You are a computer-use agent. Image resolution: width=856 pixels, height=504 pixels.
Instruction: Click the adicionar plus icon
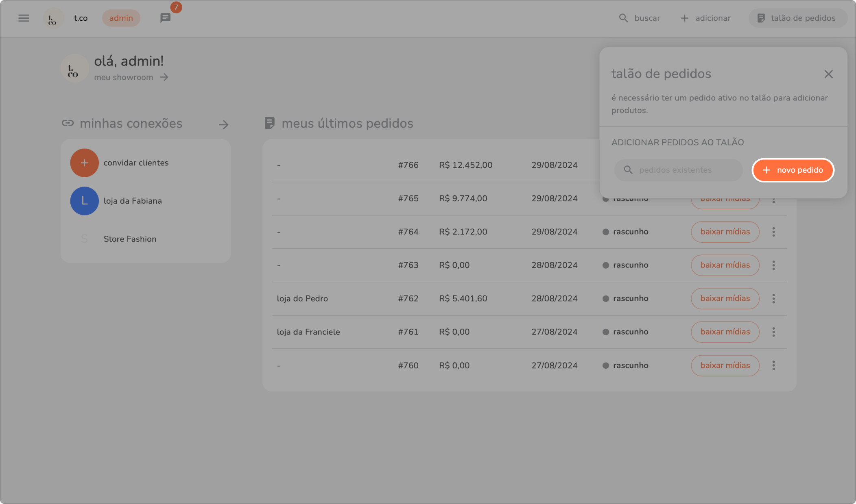click(685, 18)
